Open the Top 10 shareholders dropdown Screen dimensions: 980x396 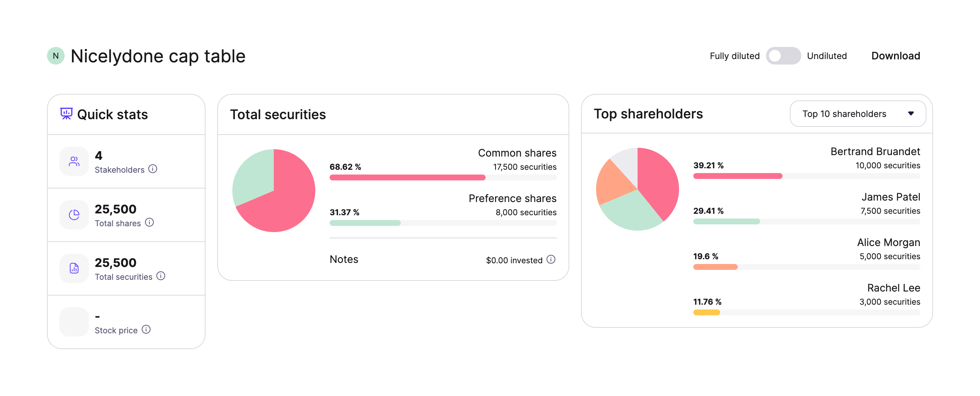point(857,114)
